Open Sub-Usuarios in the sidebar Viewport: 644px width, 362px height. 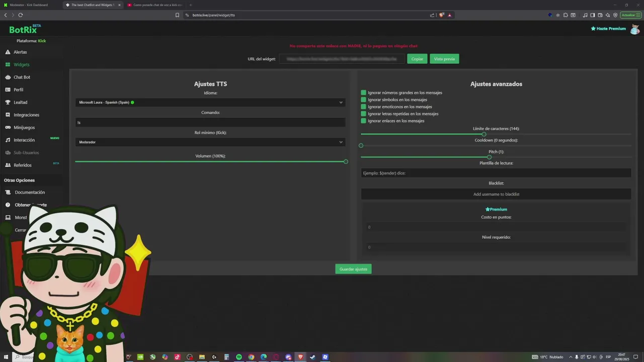tap(26, 153)
